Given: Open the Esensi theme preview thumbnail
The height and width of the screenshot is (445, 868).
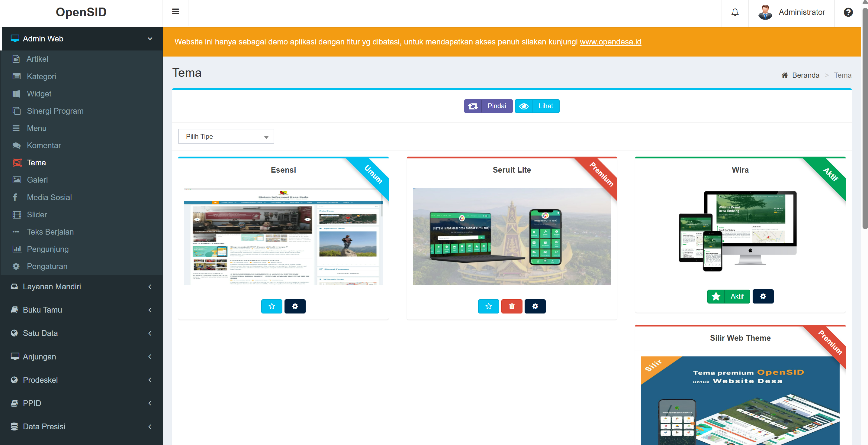Looking at the screenshot, I should pos(283,236).
